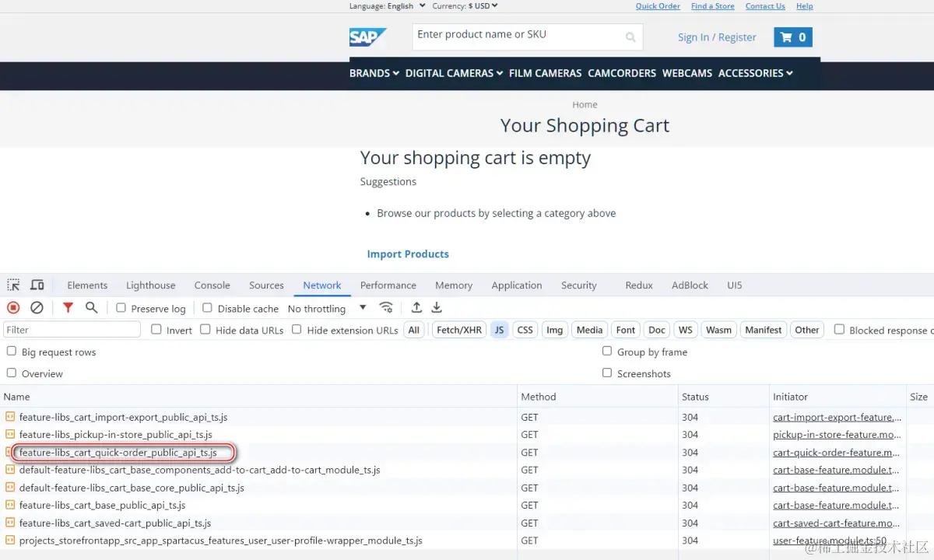934x560 pixels.
Task: Open FILM CAMERAS category
Action: [546, 73]
